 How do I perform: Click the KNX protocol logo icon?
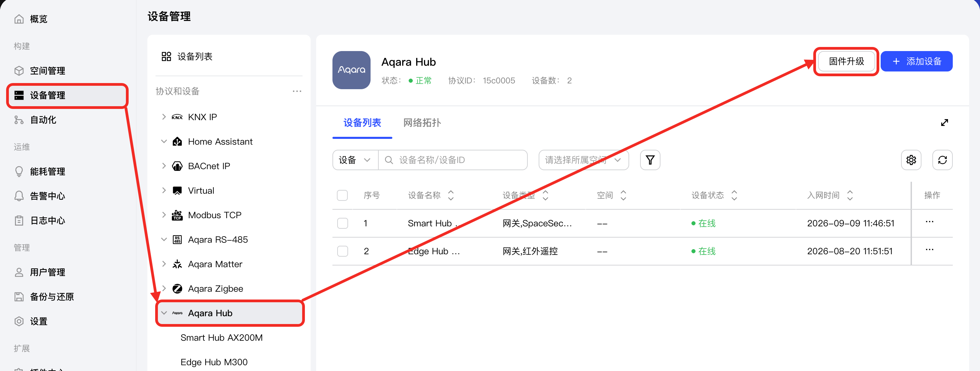point(177,117)
